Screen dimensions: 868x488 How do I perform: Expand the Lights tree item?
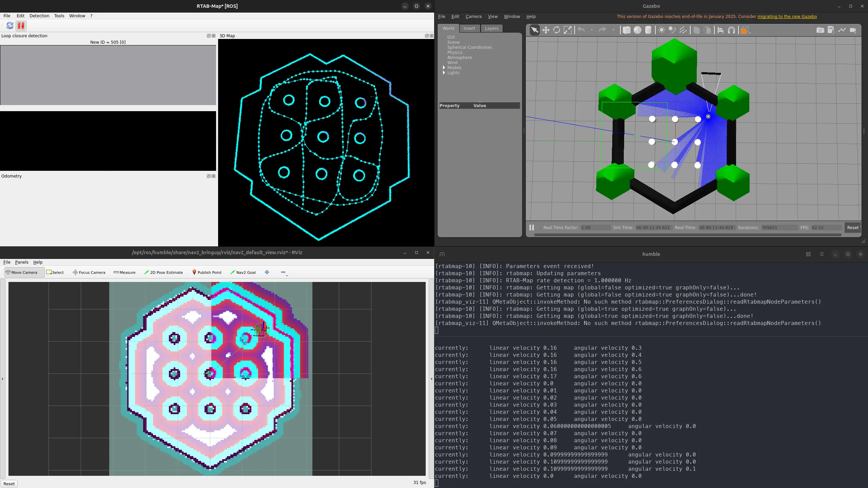coord(444,73)
